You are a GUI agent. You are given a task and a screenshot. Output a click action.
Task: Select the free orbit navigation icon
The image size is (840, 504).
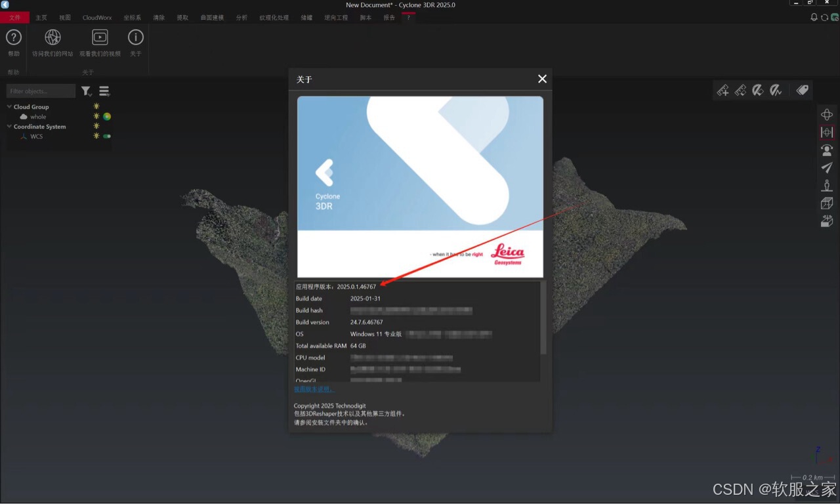(827, 115)
